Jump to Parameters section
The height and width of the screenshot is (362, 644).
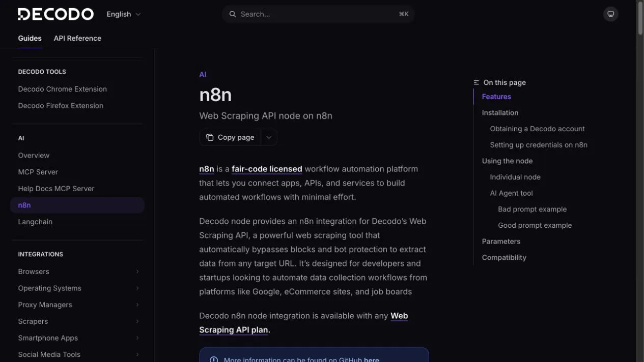click(x=501, y=242)
